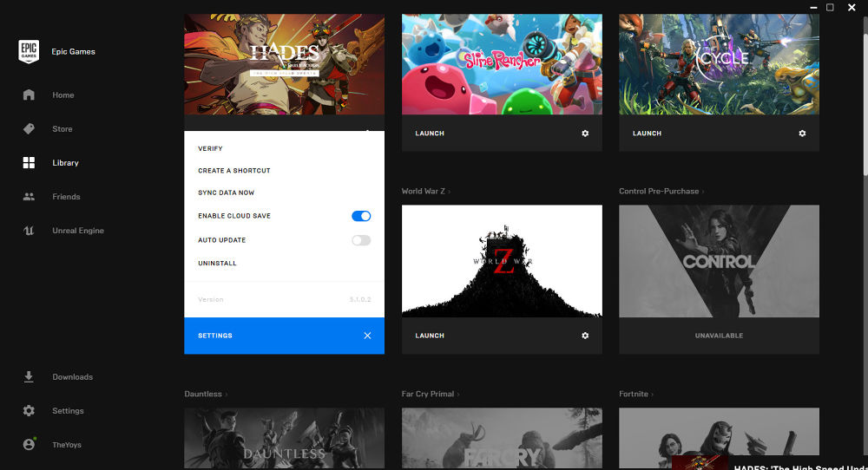Open The Cycle gear settings icon
This screenshot has height=470, width=868.
coord(802,134)
